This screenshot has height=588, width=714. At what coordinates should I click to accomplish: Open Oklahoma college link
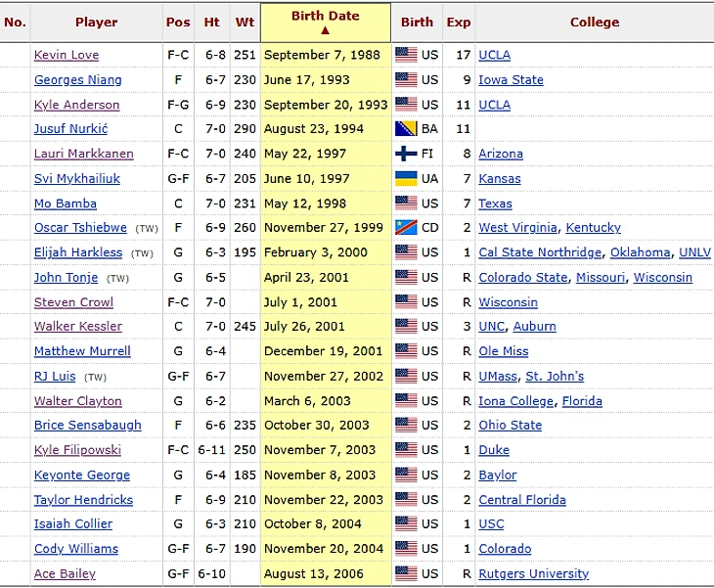pos(641,252)
